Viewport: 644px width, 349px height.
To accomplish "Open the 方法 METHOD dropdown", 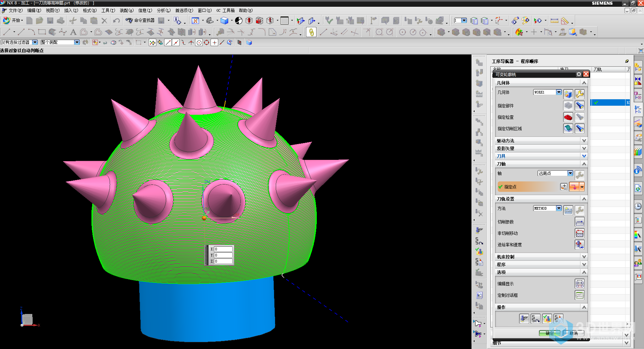I will (559, 208).
